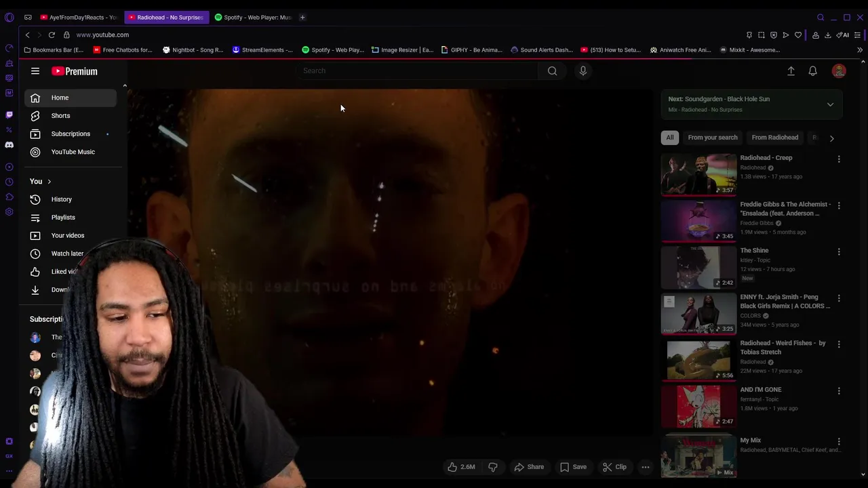Play Radiohead - Weird Fishes thumbnail

coord(698,360)
